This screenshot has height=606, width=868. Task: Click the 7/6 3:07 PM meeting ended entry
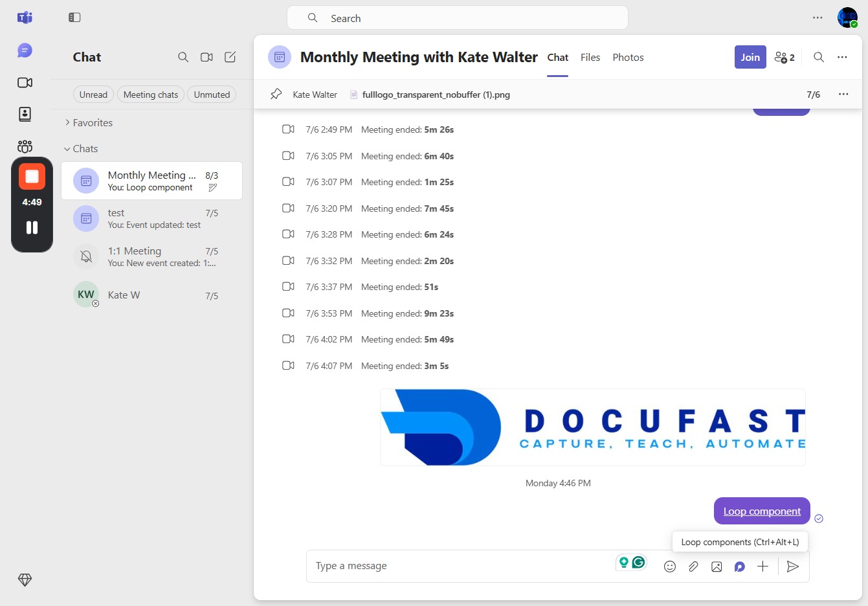click(x=368, y=182)
